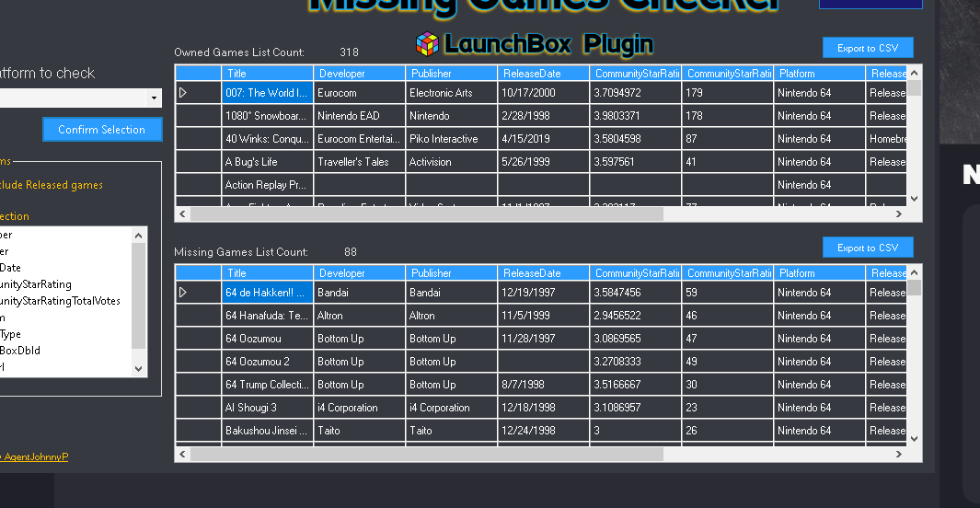Click right arrow of missing games horizontal scrollbar
The image size is (980, 508).
(x=899, y=455)
